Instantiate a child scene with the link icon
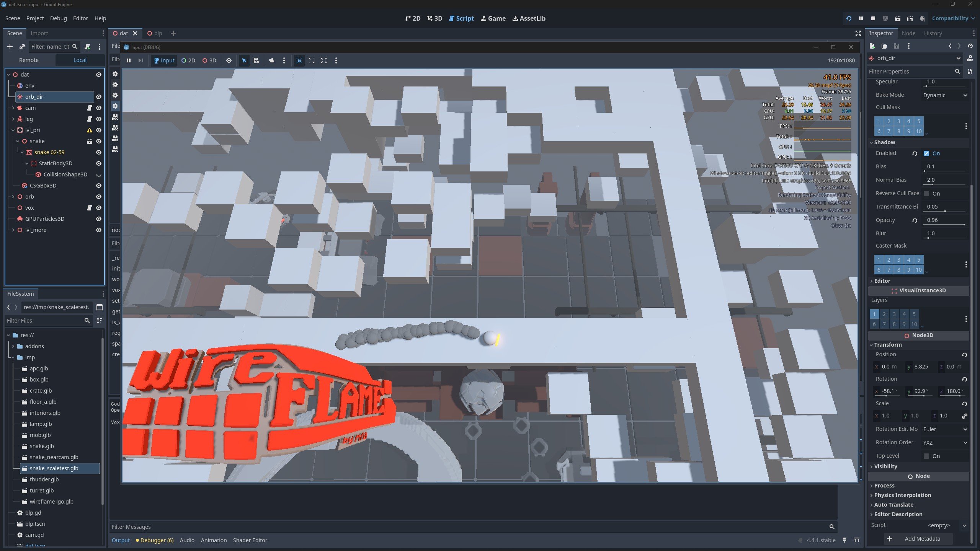980x551 pixels. [22, 47]
